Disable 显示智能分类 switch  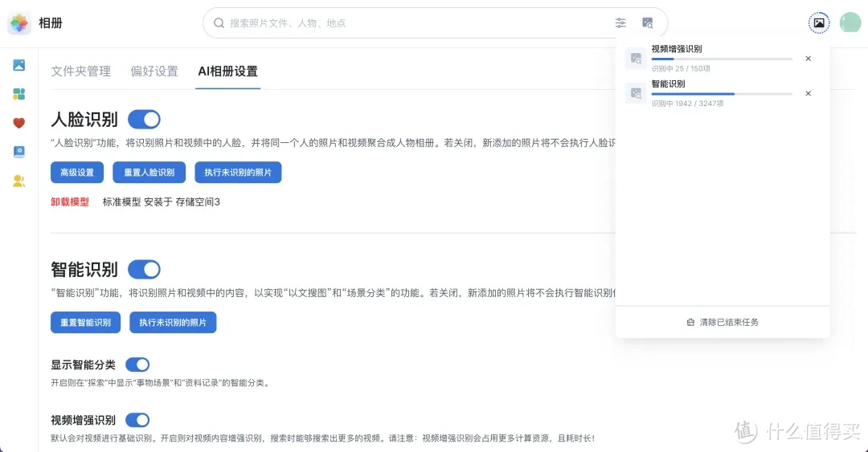[x=137, y=364]
